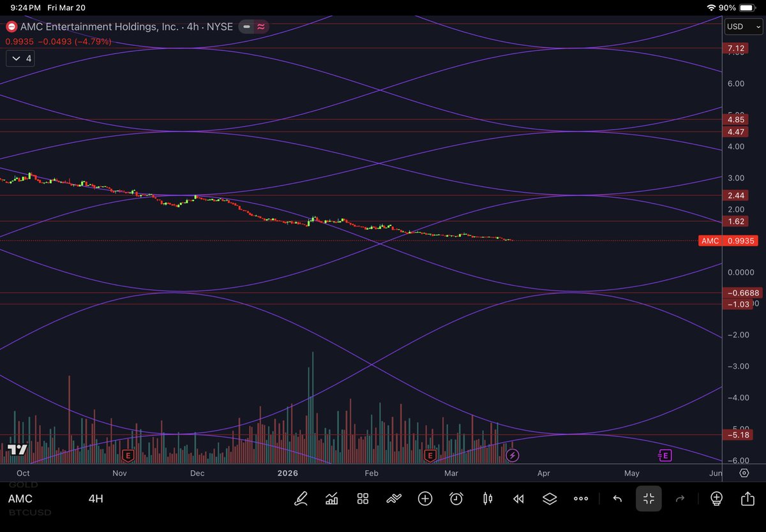Tap the -0.6688 price level label
766x532 pixels.
[x=743, y=293]
